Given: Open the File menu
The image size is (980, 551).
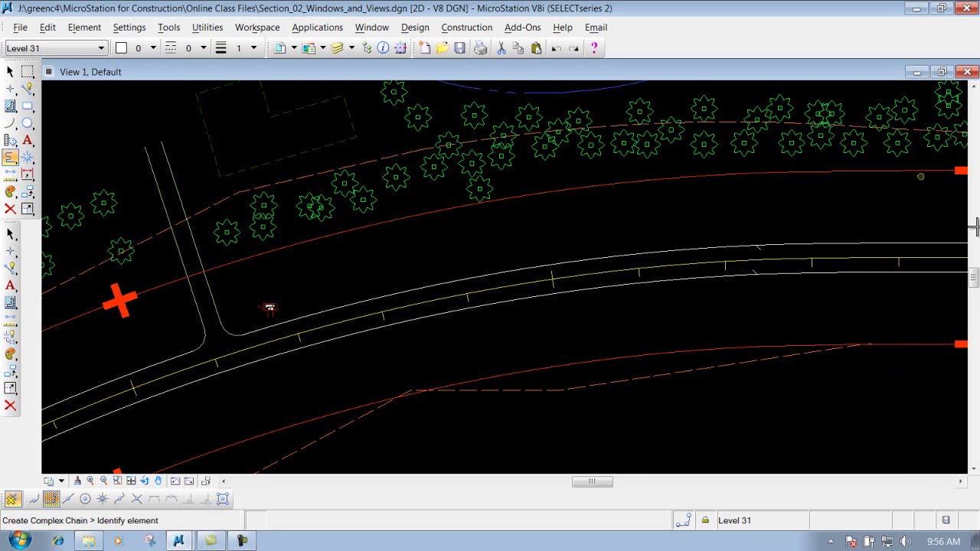Looking at the screenshot, I should (20, 28).
